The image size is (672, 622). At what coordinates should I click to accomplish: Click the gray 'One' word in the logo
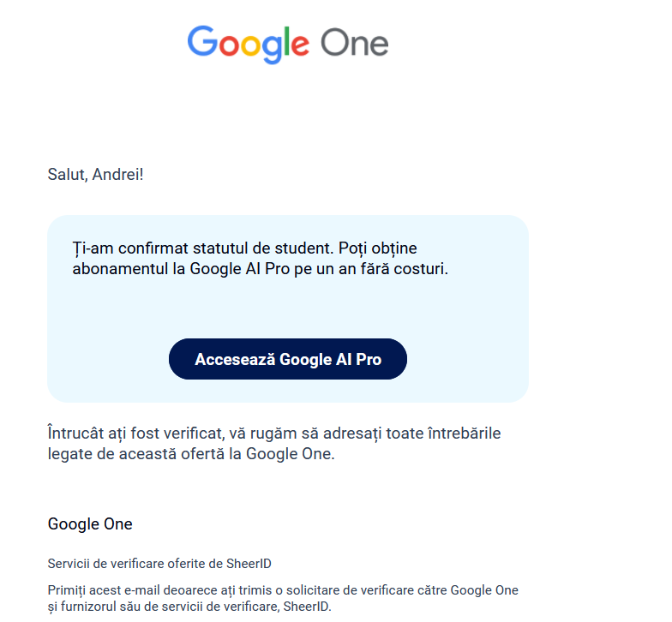[x=355, y=43]
